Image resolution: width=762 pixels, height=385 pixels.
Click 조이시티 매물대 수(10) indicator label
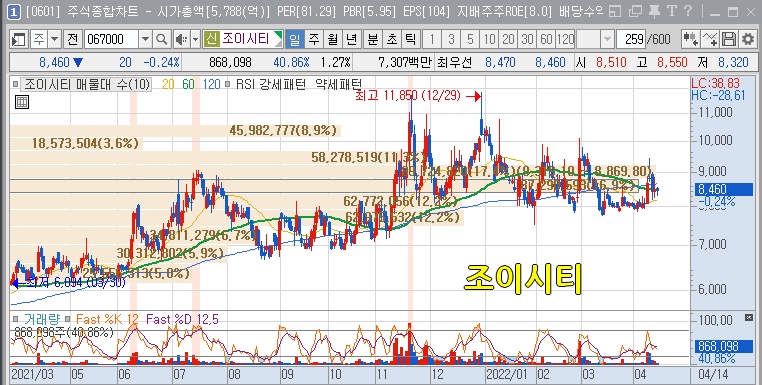pyautogui.click(x=87, y=84)
